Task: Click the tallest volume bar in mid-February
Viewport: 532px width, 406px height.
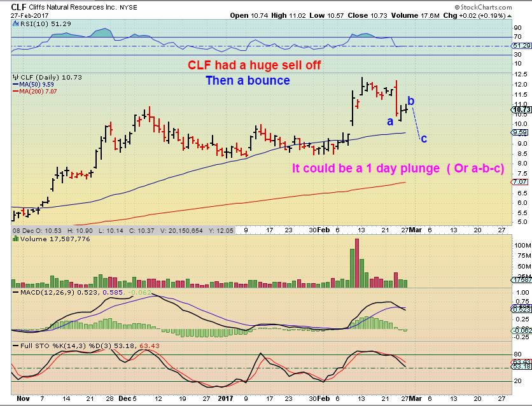Action: click(x=356, y=263)
